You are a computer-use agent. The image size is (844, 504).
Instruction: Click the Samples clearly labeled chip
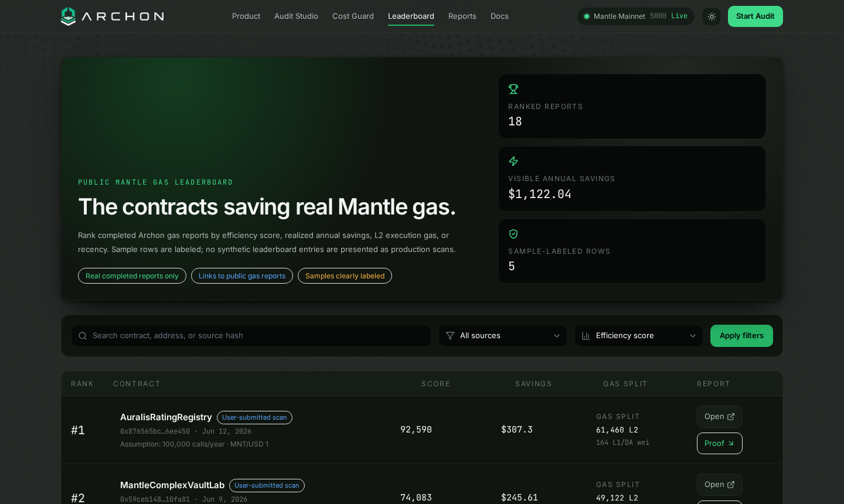point(345,276)
